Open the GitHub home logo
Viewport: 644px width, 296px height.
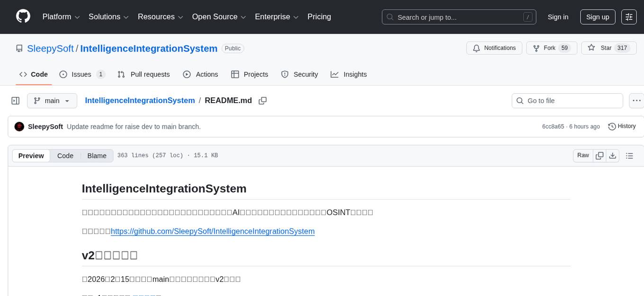coord(23,17)
